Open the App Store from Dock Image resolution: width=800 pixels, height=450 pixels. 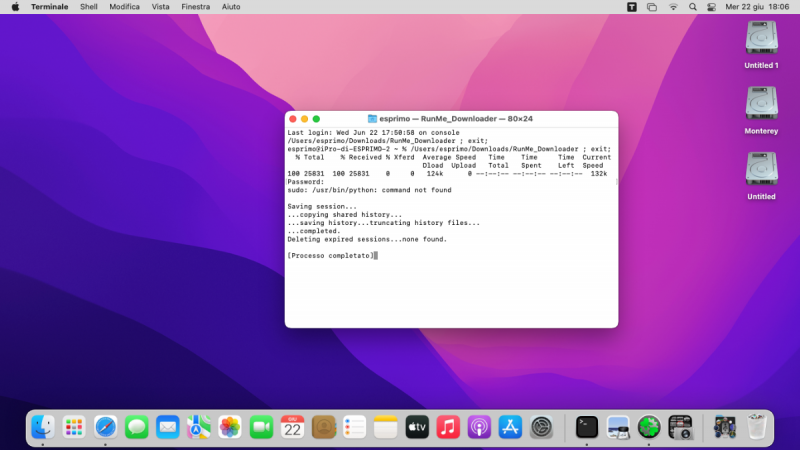click(510, 428)
